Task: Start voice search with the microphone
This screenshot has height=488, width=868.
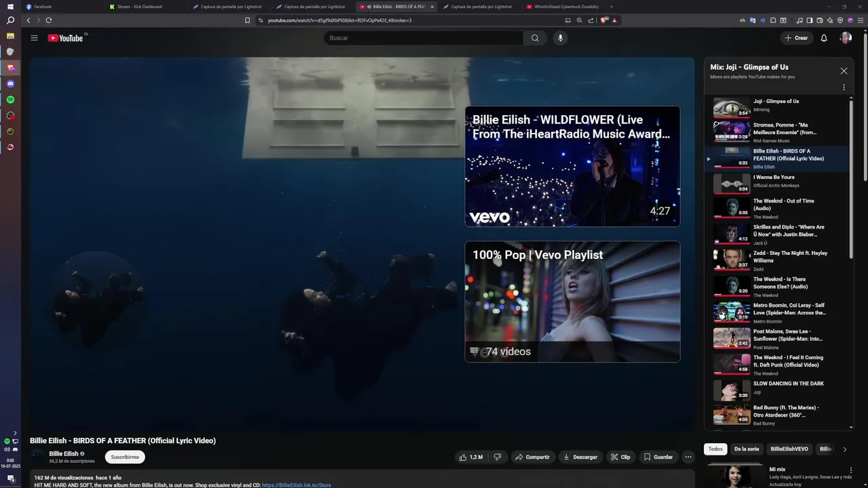Action: tap(560, 38)
